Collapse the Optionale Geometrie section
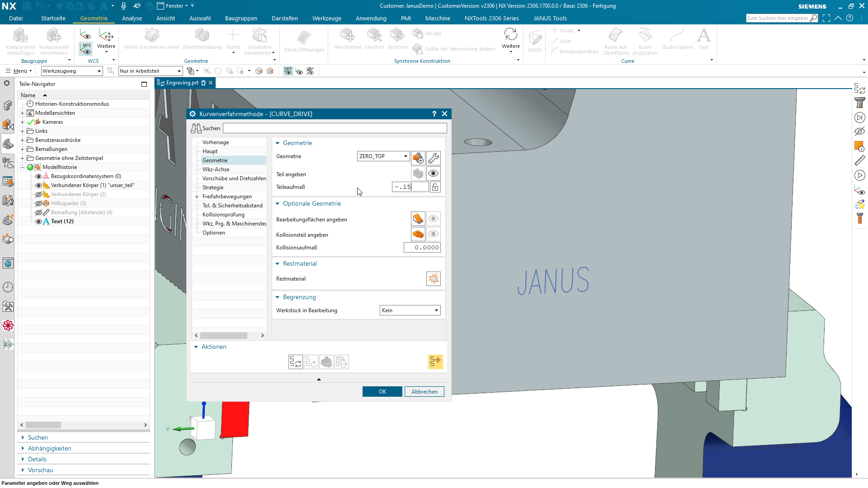This screenshot has width=868, height=488. click(278, 204)
